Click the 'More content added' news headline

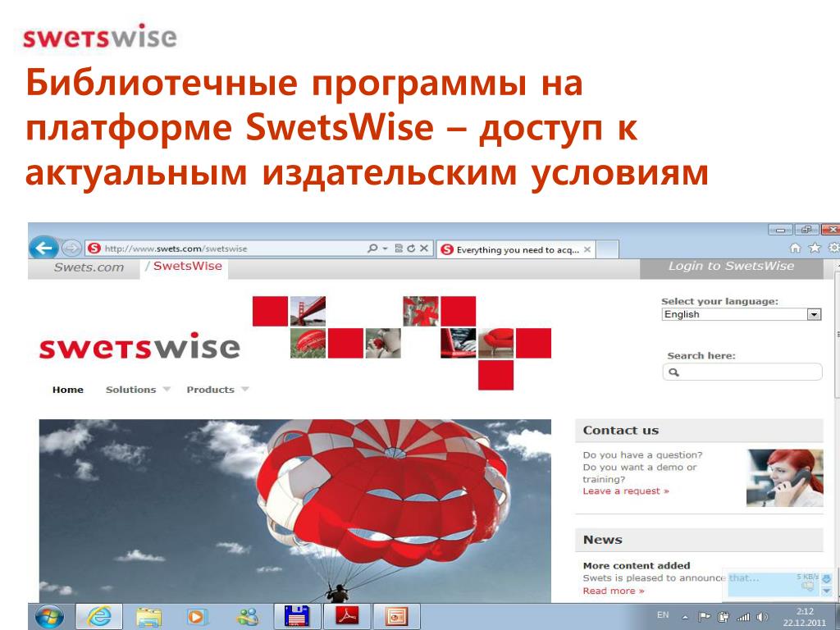(x=637, y=566)
